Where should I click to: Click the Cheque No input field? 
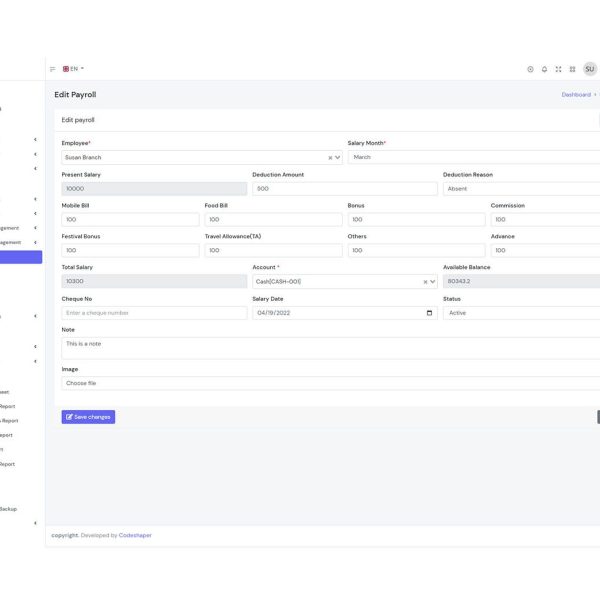154,313
